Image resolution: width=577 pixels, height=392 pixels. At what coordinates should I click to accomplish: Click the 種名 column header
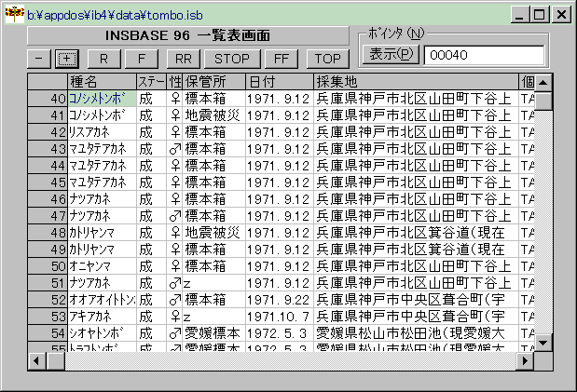[x=102, y=81]
